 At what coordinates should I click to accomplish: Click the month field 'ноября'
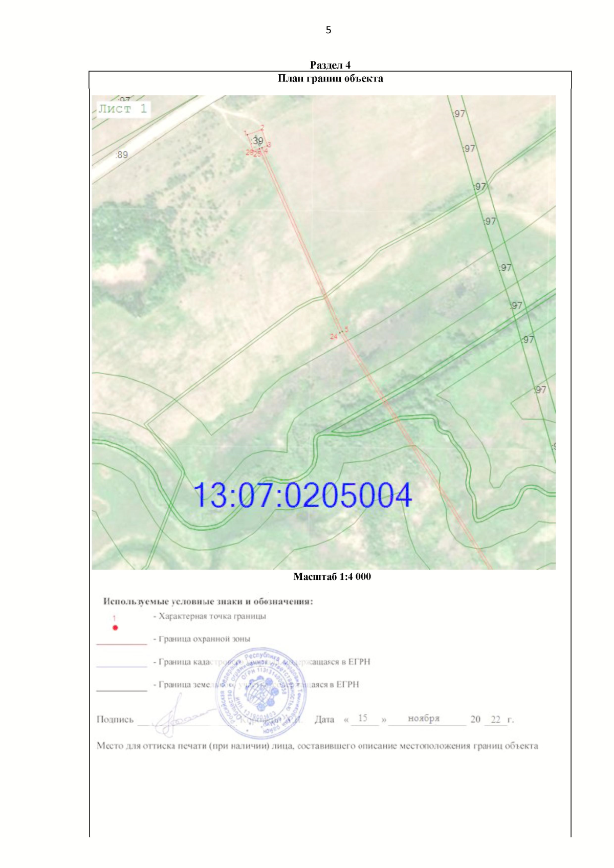pyautogui.click(x=424, y=718)
